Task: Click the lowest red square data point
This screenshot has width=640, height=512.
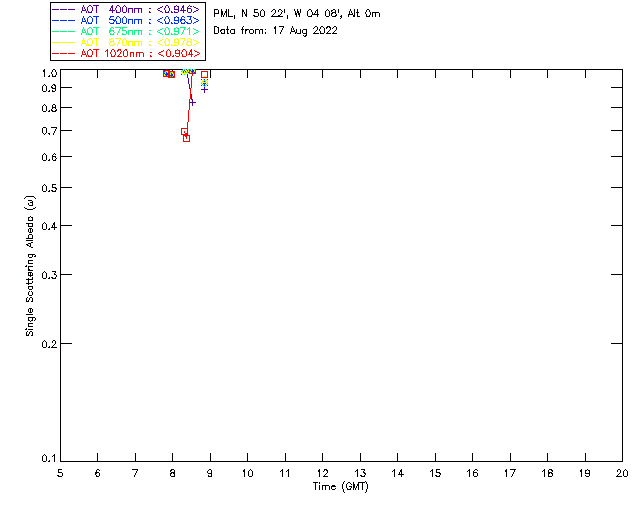Action: 187,138
